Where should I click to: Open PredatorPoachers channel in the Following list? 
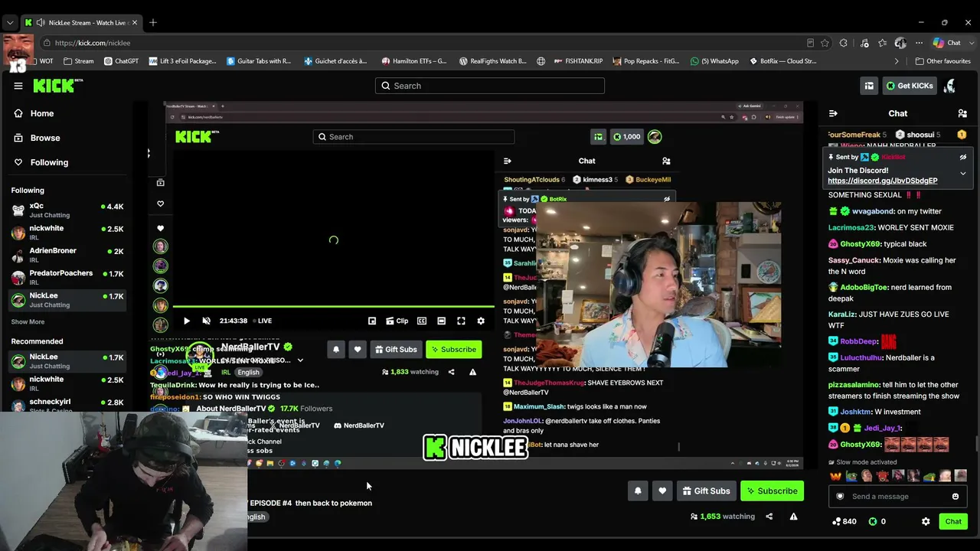click(67, 277)
